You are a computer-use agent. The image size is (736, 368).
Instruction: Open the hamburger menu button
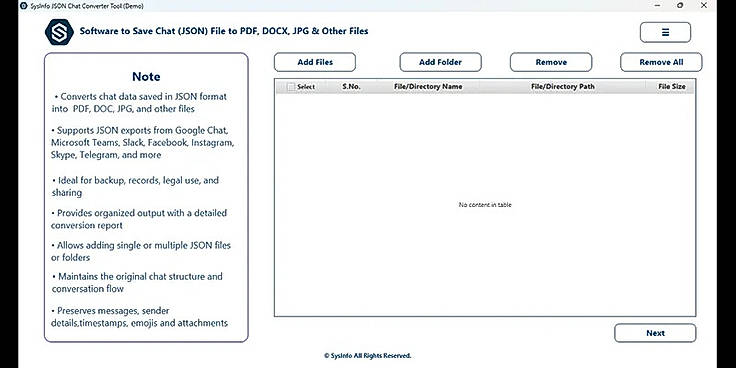tap(665, 32)
